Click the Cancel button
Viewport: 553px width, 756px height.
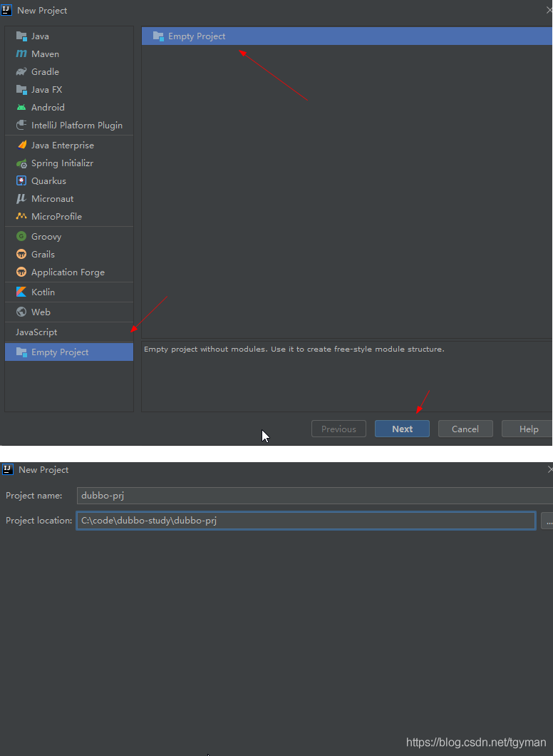[x=465, y=429]
